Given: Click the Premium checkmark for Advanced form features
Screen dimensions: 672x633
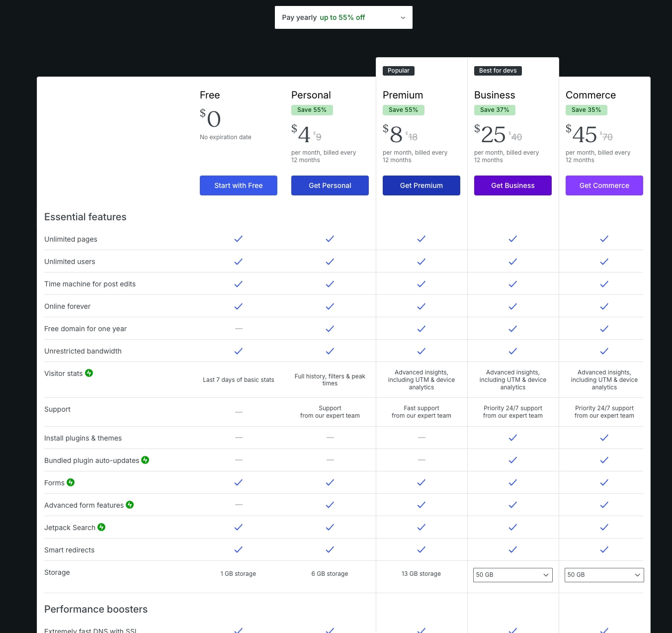Looking at the screenshot, I should [x=421, y=505].
